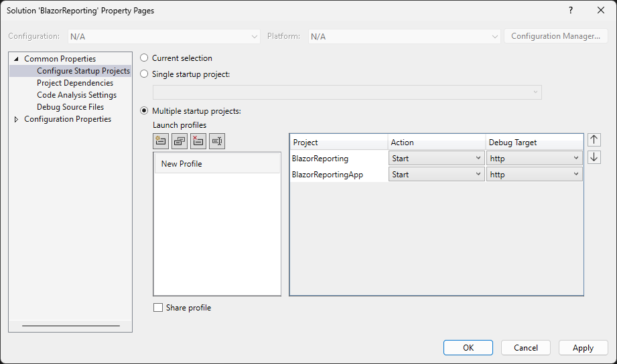Click the add new launch profile icon
Viewport: 617px width, 364px height.
pyautogui.click(x=161, y=141)
